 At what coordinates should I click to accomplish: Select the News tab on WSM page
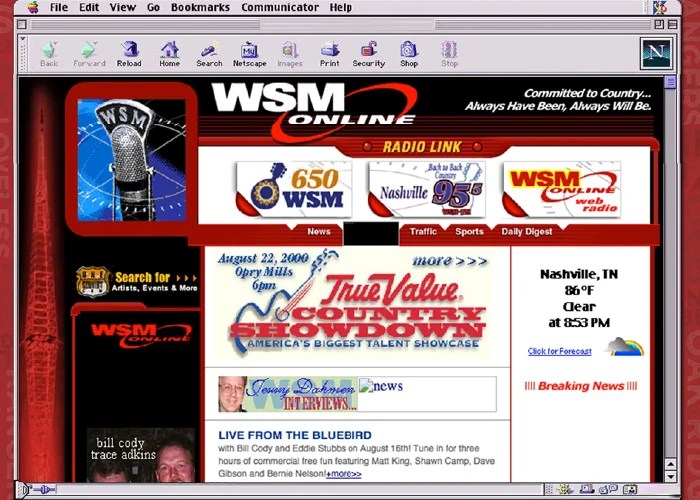319,231
